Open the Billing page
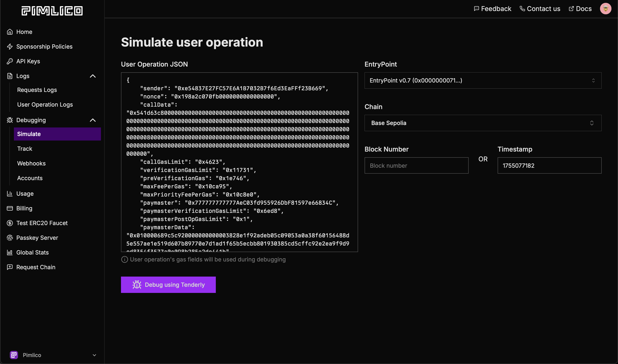This screenshot has height=364, width=618. [24, 209]
